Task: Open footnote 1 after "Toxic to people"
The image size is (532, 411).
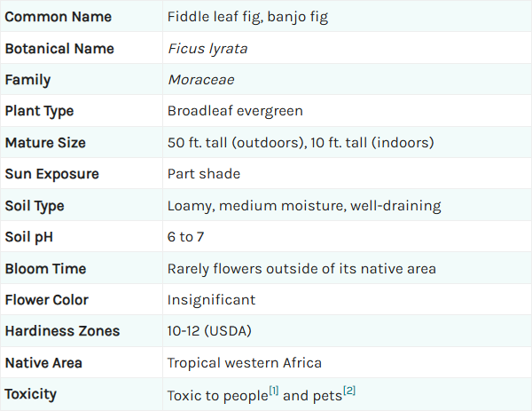Action: [274, 391]
